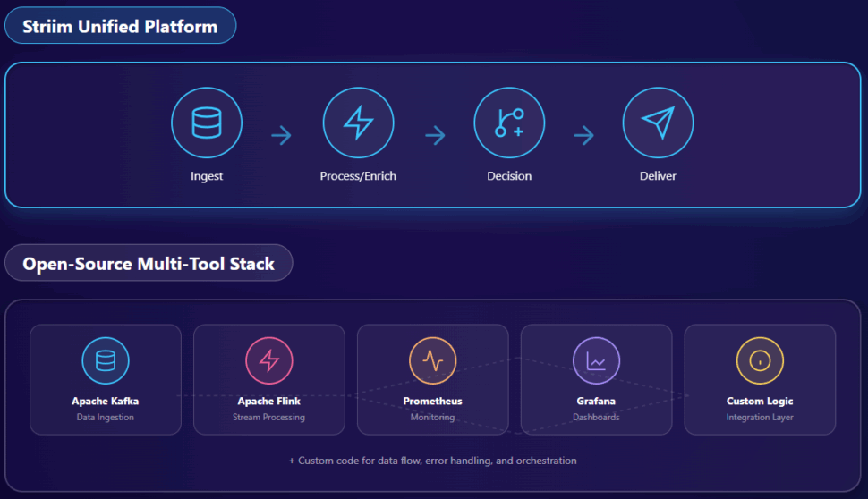The image size is (868, 499).
Task: Click the Decision branch icon
Action: click(x=509, y=123)
